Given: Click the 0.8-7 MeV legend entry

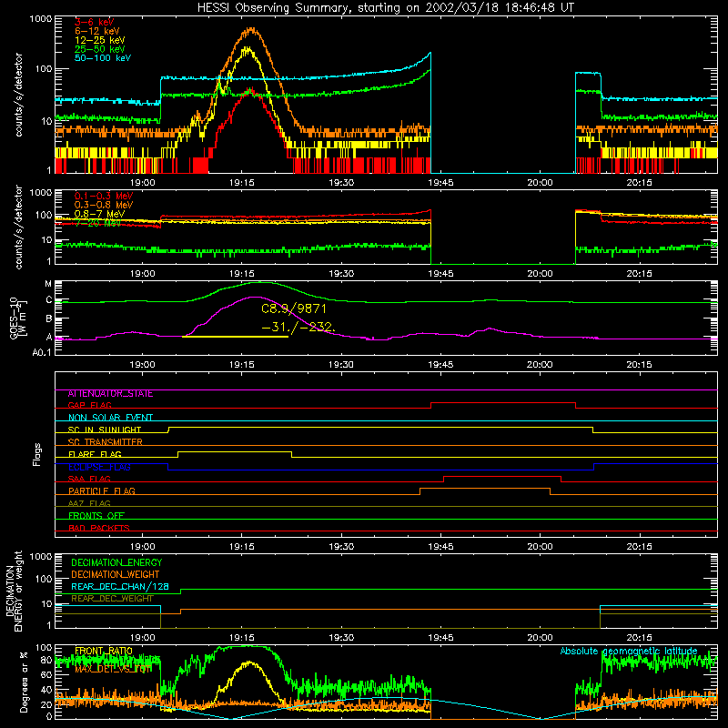Looking at the screenshot, I should pos(99,214).
